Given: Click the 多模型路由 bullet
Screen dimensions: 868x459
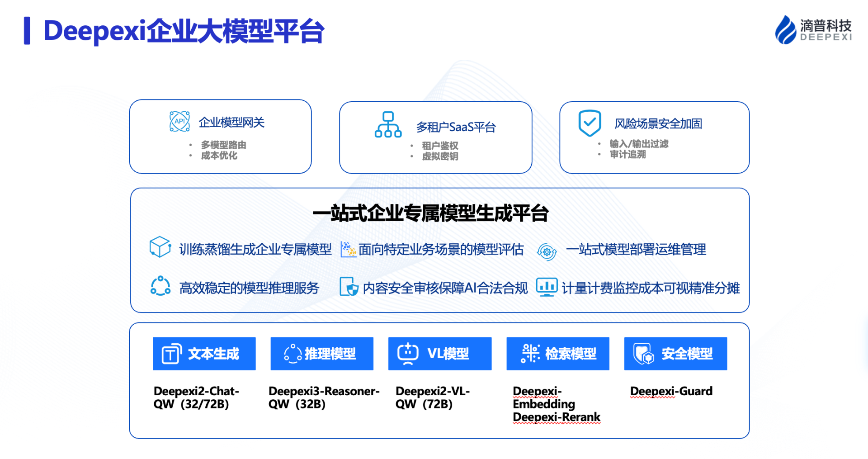Looking at the screenshot, I should click(x=224, y=145).
